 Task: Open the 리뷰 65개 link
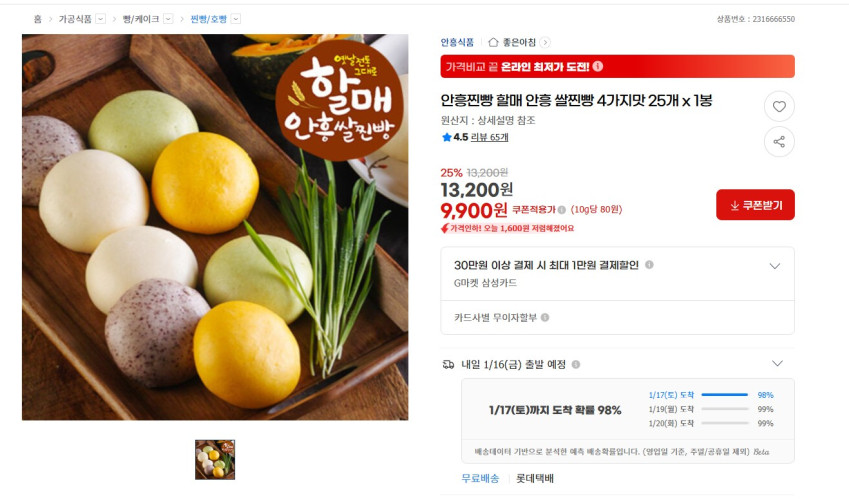[x=489, y=137]
